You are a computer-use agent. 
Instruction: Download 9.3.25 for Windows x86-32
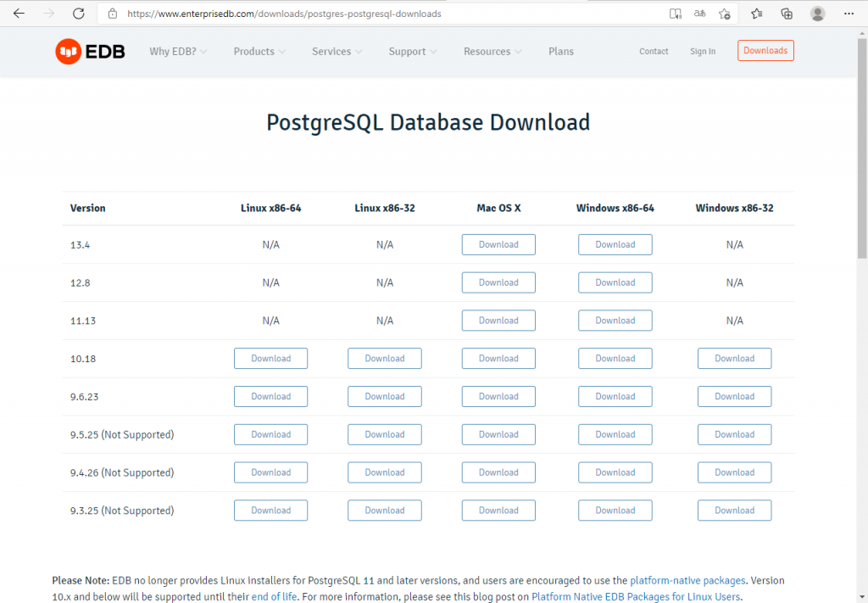[735, 511]
